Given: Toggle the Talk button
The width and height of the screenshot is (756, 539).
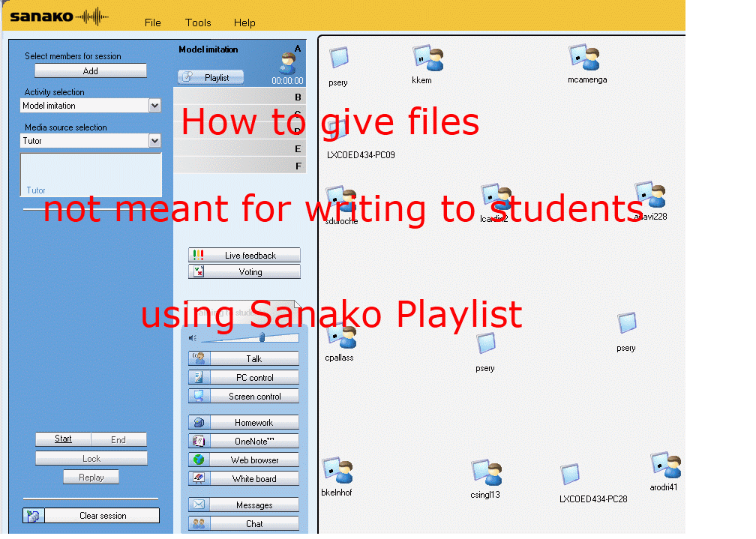Looking at the screenshot, I should tap(244, 359).
